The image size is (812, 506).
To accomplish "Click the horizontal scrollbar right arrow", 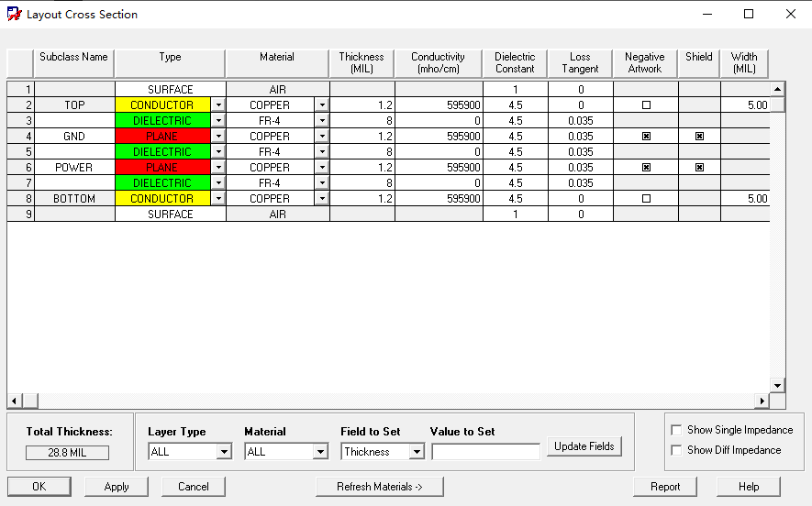I will point(762,401).
